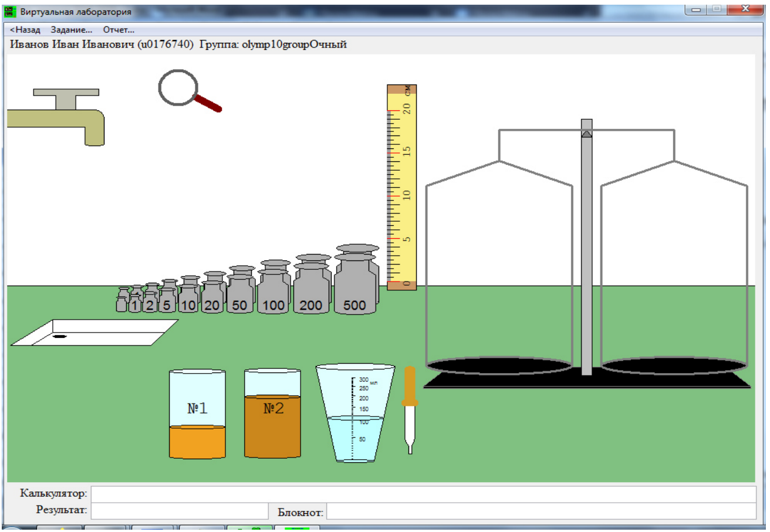Open the Отчет... menu
Screen dimensions: 770x532
[119, 29]
